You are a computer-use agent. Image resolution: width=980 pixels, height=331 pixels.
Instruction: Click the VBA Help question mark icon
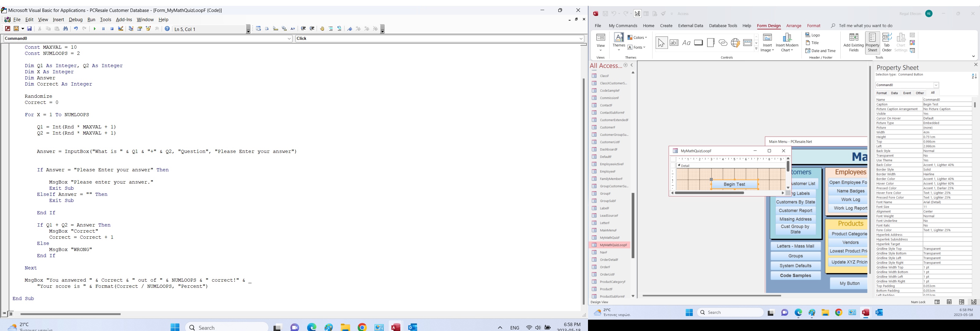[167, 29]
